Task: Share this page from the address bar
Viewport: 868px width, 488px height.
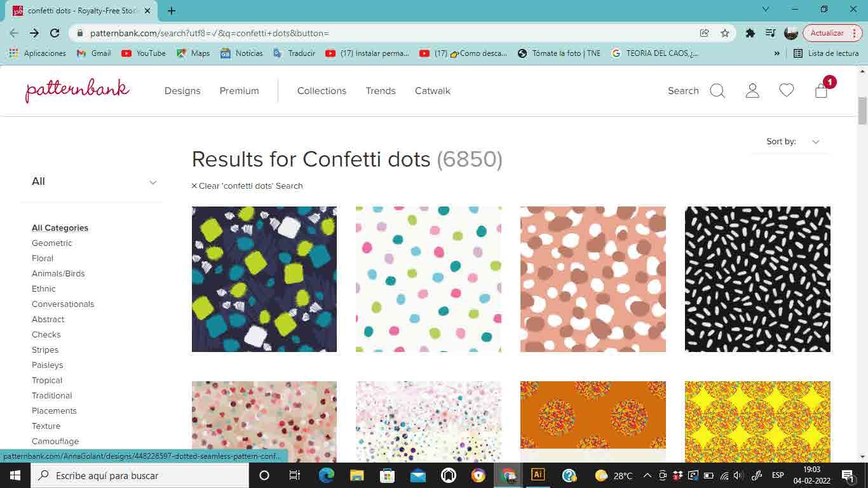Action: pyautogui.click(x=704, y=33)
